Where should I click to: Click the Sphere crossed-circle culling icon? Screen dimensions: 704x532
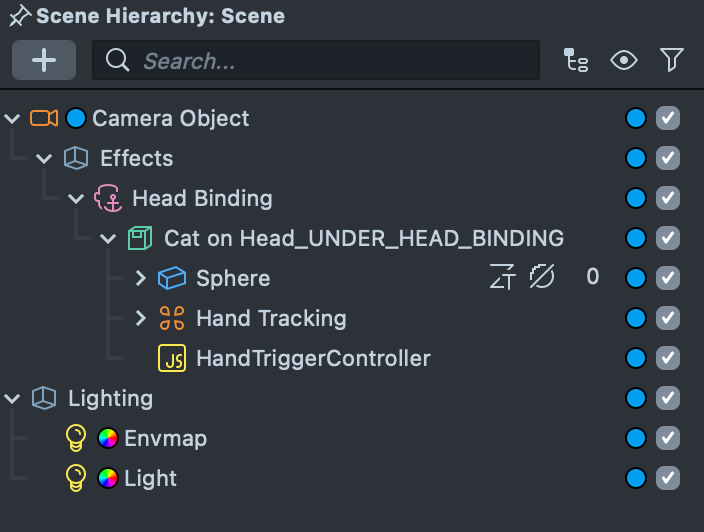[542, 277]
